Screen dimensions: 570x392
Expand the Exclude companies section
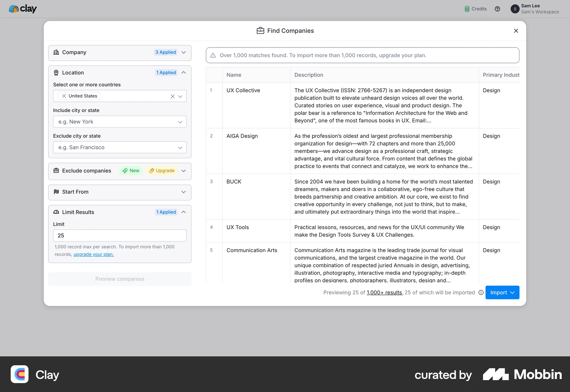point(183,171)
